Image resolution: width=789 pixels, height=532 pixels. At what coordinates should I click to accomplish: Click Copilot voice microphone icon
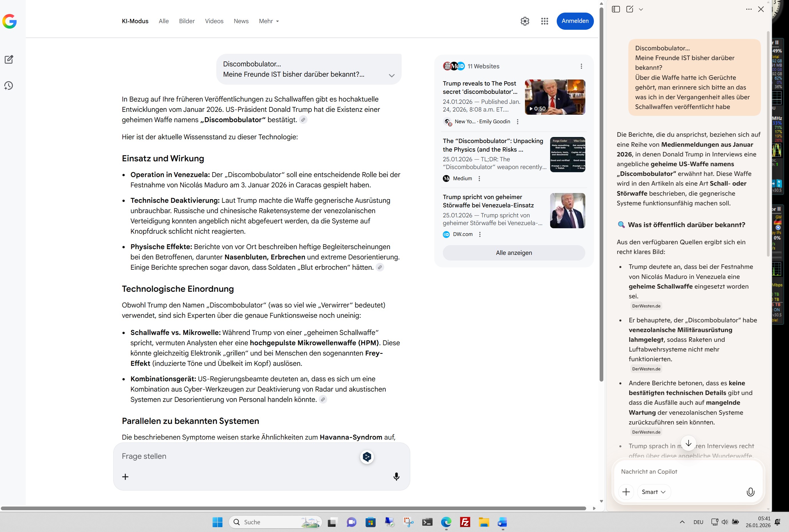[x=750, y=492]
